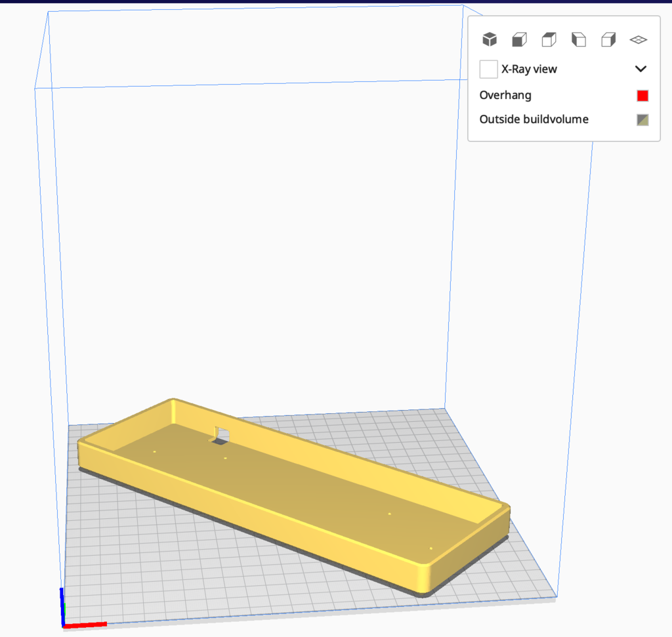Open the X-Ray view type selector label

pos(529,69)
